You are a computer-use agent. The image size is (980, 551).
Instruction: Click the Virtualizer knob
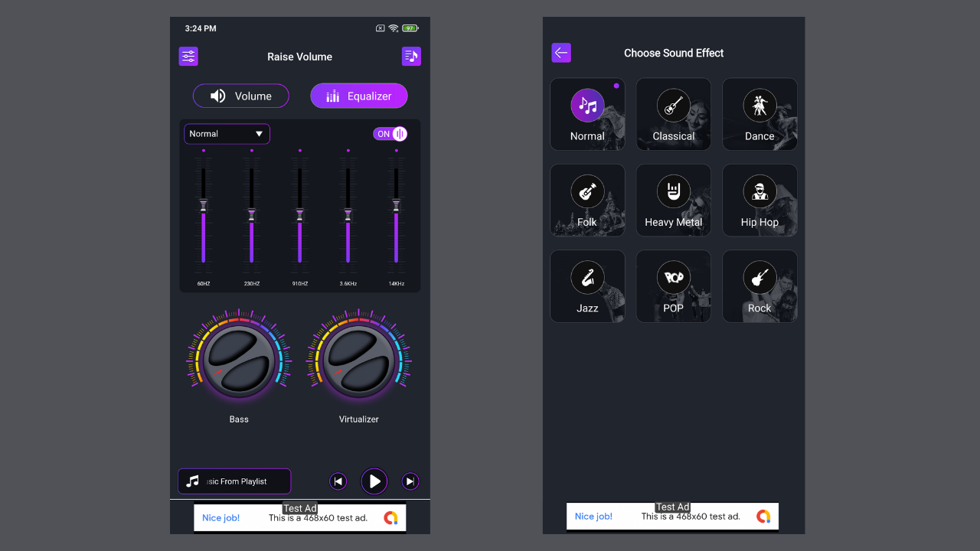[x=359, y=360]
